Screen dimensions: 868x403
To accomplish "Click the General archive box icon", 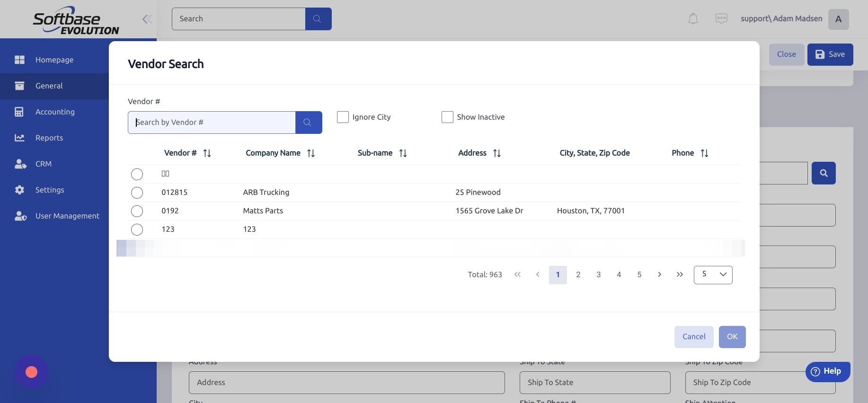I will tap(19, 86).
